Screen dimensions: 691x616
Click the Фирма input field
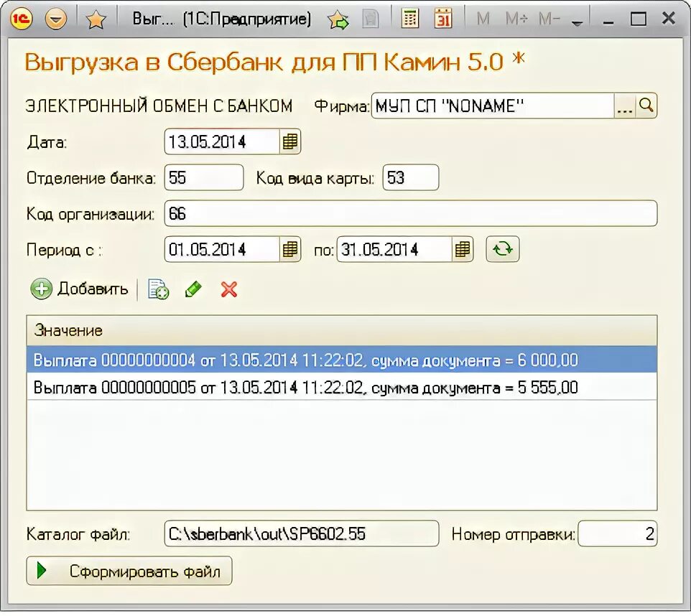click(x=492, y=106)
